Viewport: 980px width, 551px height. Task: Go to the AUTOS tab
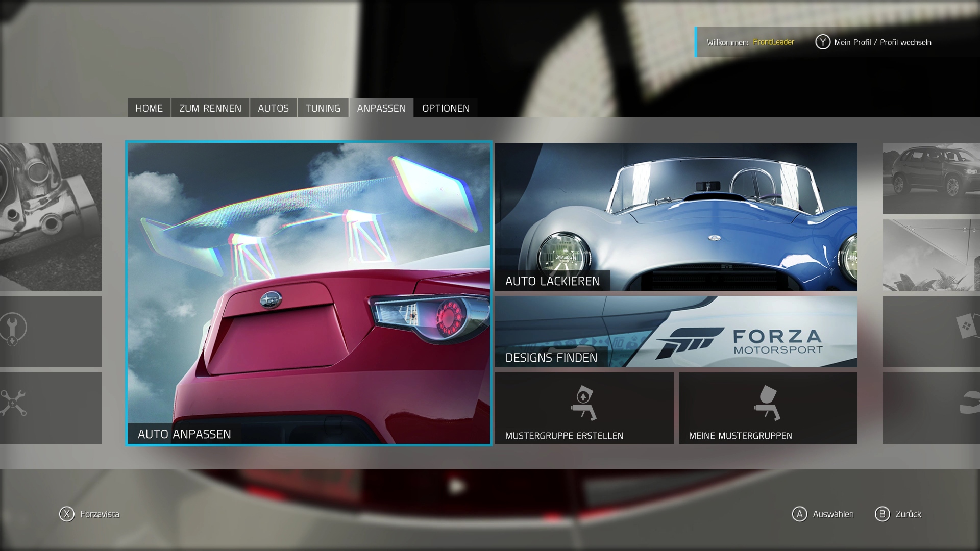(x=273, y=108)
